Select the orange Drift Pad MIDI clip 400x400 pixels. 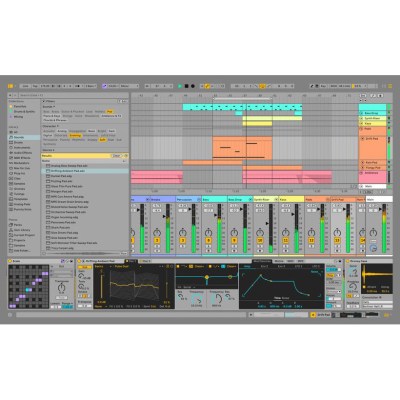pos(242,148)
